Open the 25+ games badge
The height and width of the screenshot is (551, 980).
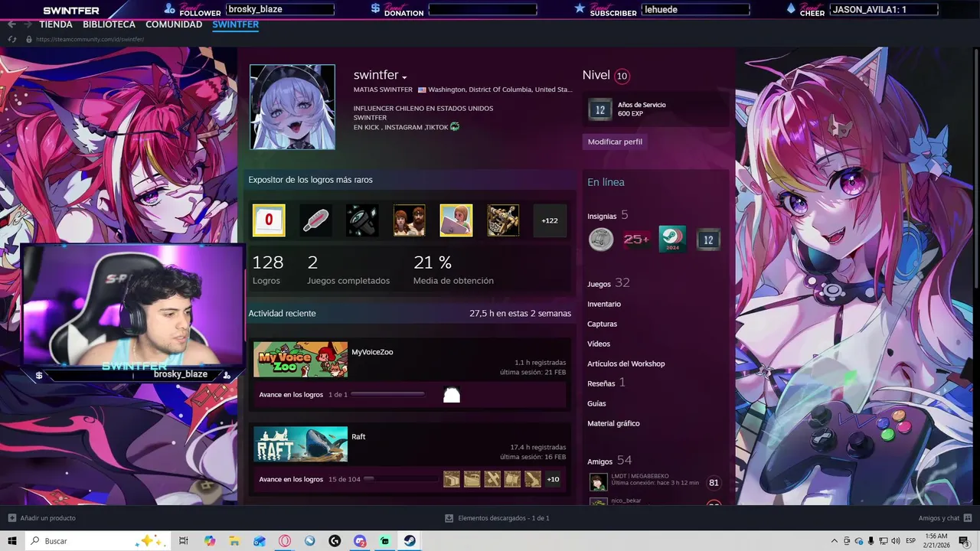click(x=637, y=240)
